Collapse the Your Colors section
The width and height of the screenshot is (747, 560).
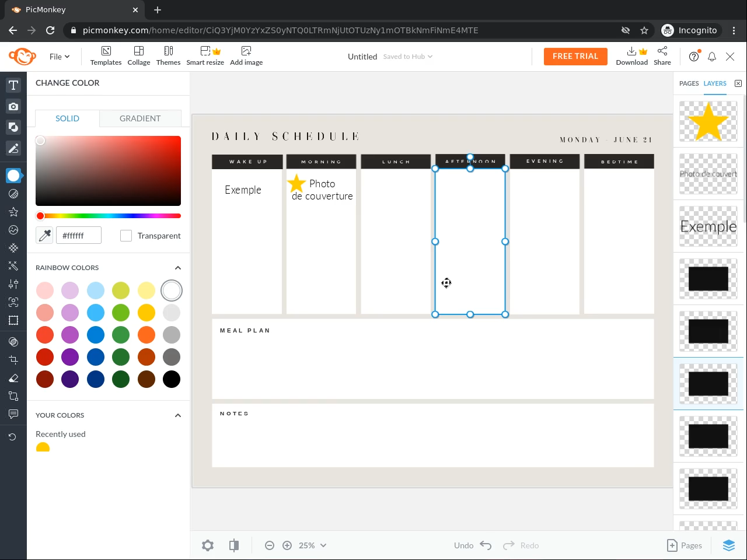[178, 415]
